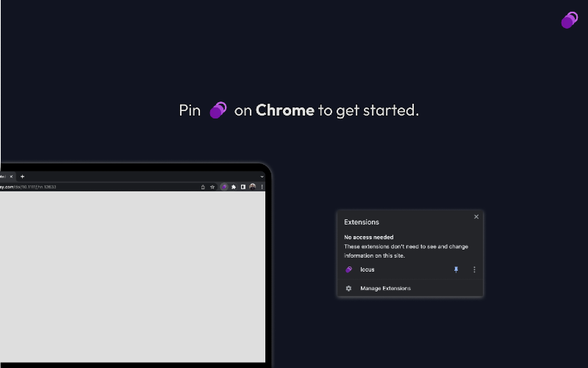The image size is (588, 368).
Task: Toggle the pin icon next to locus
Action: tap(456, 269)
